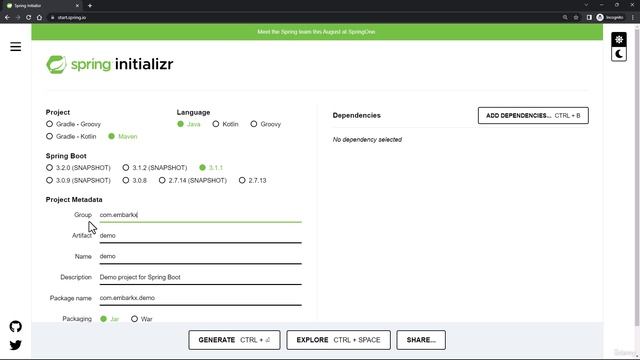The width and height of the screenshot is (640, 360).
Task: Select Gradle - Groovy project type
Action: coord(73,124)
